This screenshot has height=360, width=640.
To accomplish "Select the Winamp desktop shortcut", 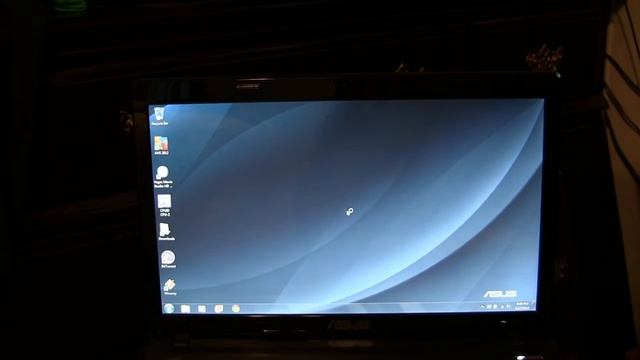I will 170,287.
